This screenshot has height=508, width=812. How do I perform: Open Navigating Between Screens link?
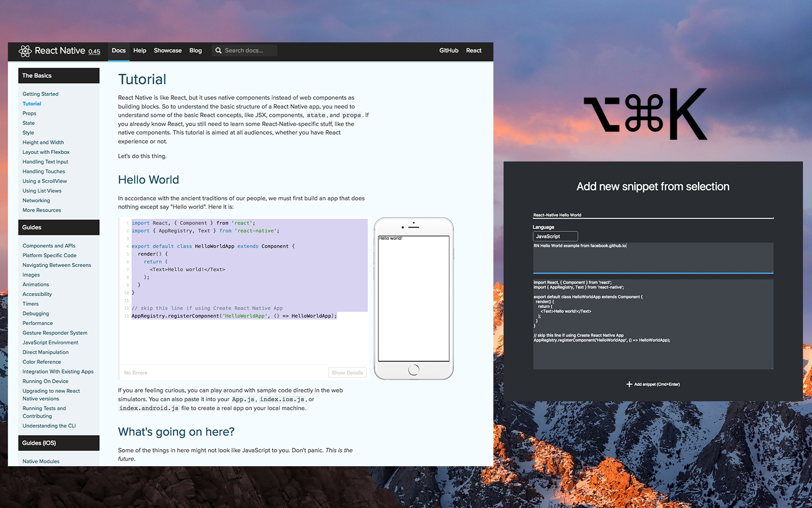57,265
